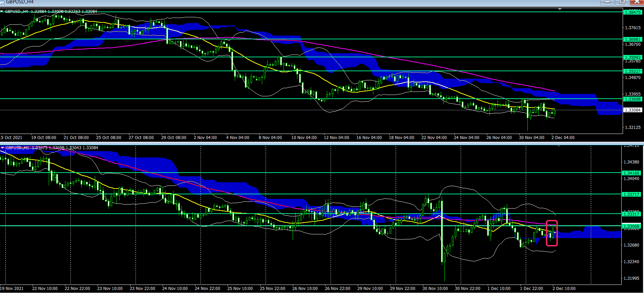Click the 26 Nov 22:00 time label
644x293 pixels.
click(x=337, y=289)
